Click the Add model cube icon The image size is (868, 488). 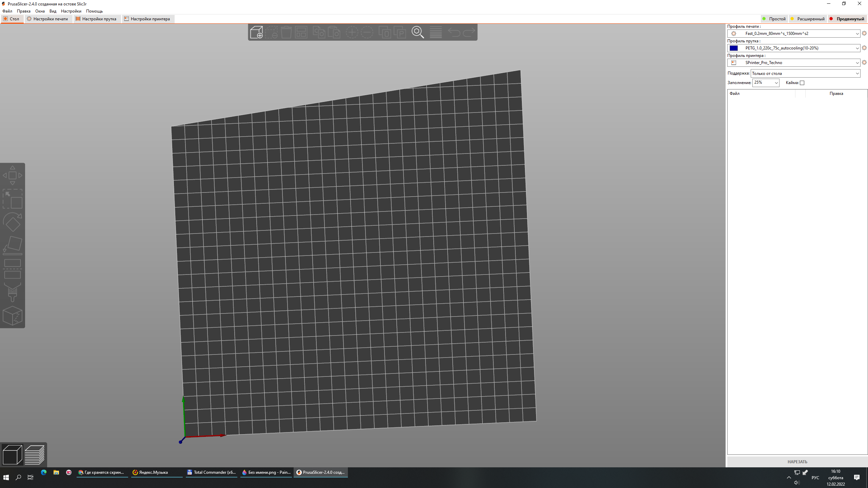[256, 32]
